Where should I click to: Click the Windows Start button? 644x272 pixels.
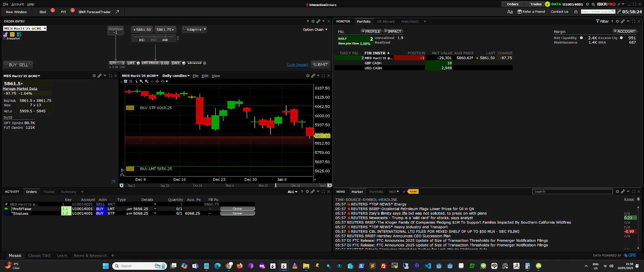[x=105, y=266]
